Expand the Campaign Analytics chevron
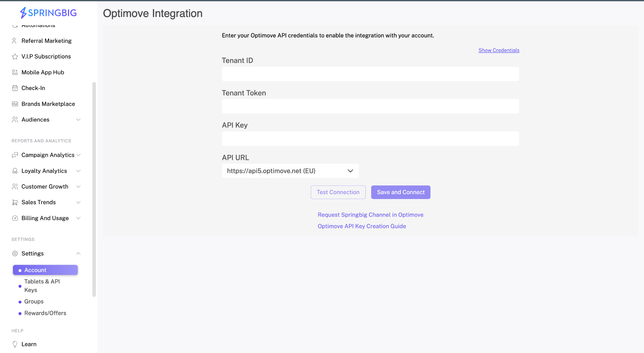Image resolution: width=644 pixels, height=353 pixels. (79, 155)
